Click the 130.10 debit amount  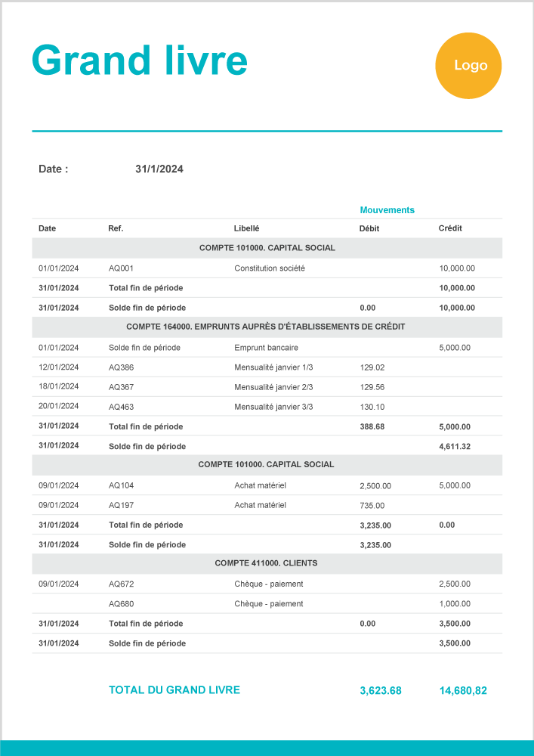pyautogui.click(x=372, y=407)
